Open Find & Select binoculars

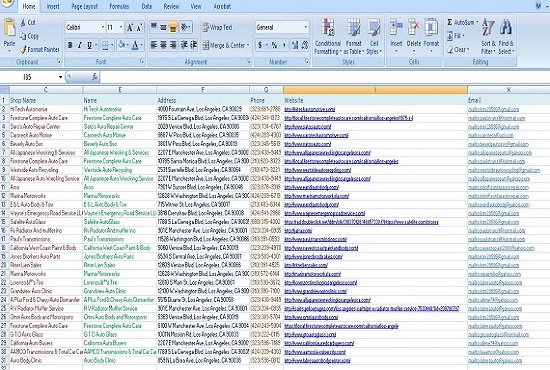point(506,36)
